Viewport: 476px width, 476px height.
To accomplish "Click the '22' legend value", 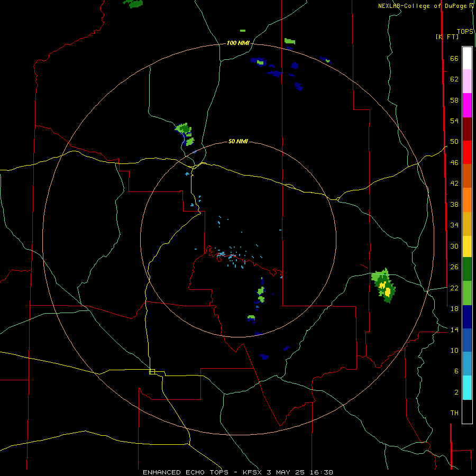I will tap(454, 288).
